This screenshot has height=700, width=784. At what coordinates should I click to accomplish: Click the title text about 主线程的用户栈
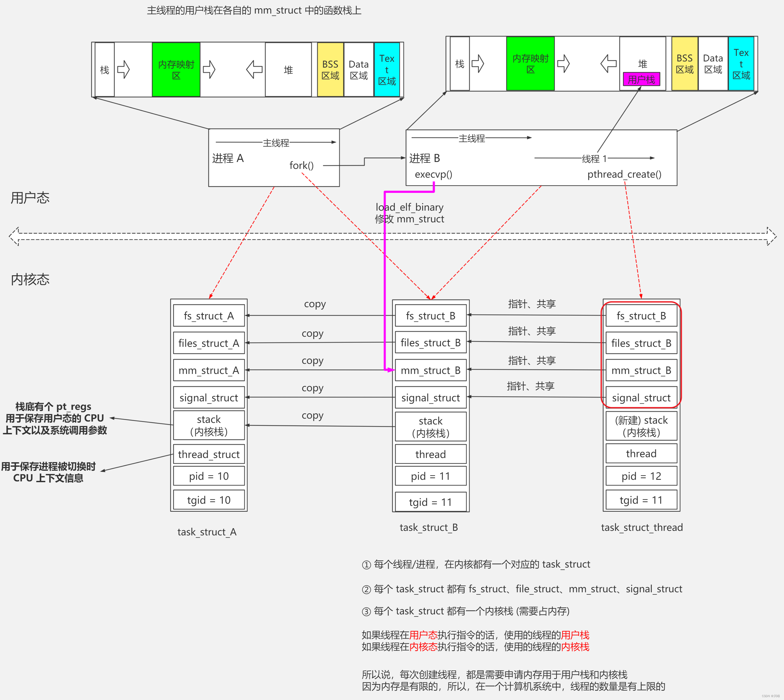point(254,10)
